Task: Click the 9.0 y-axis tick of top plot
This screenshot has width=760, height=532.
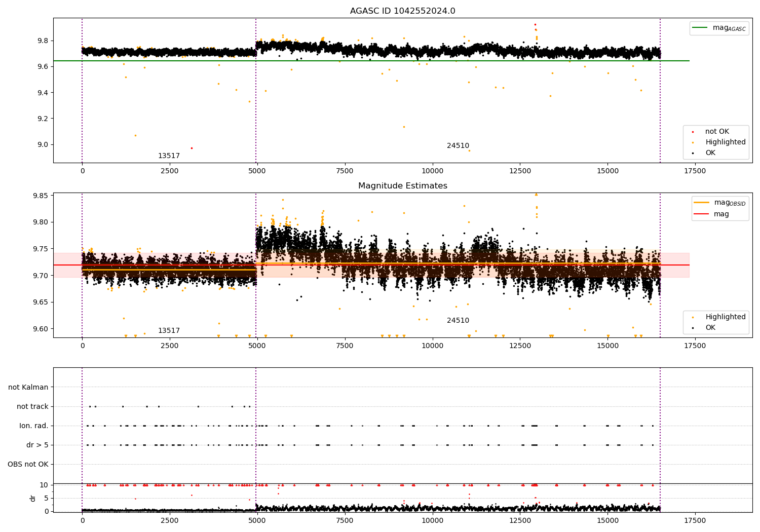Action: [43, 144]
